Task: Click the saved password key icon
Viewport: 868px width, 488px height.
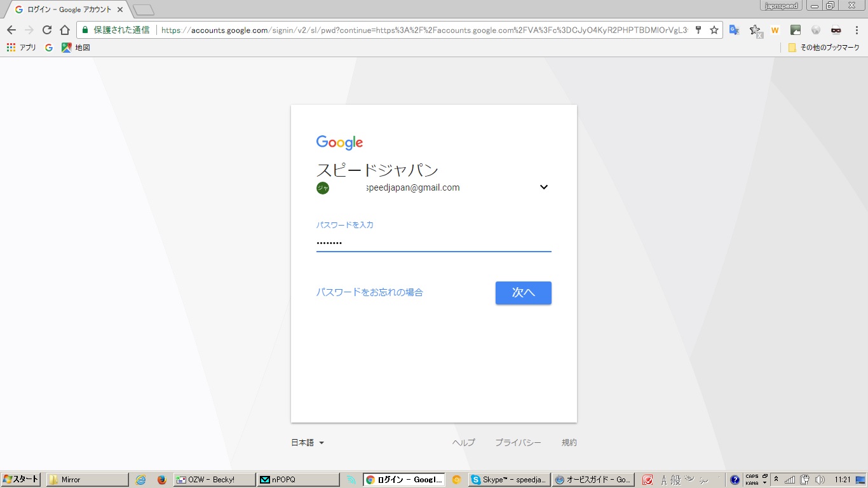Action: coord(698,30)
